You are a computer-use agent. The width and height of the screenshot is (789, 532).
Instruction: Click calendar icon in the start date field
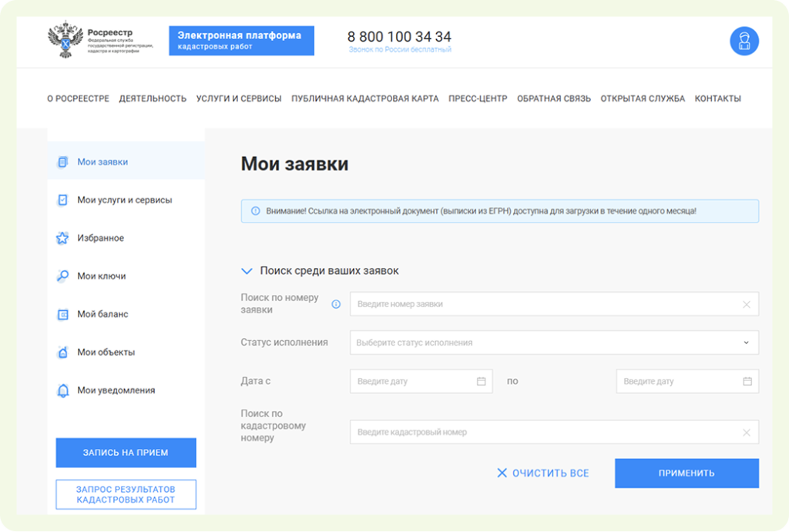point(481,381)
